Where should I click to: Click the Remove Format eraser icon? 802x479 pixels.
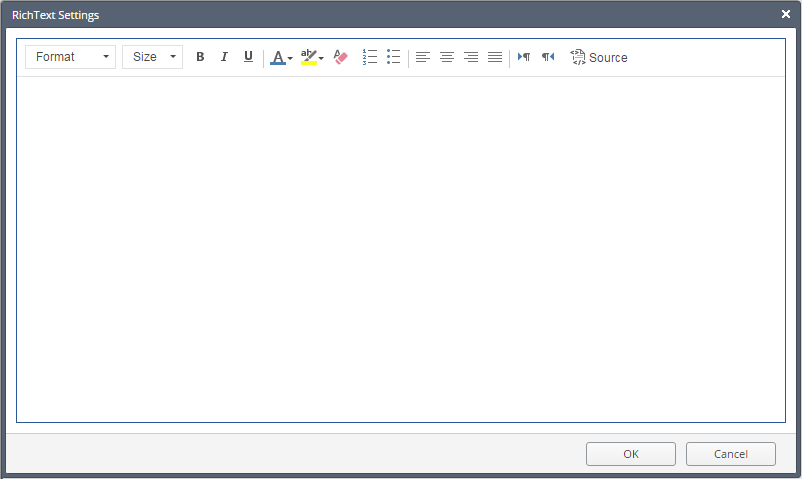coord(340,57)
